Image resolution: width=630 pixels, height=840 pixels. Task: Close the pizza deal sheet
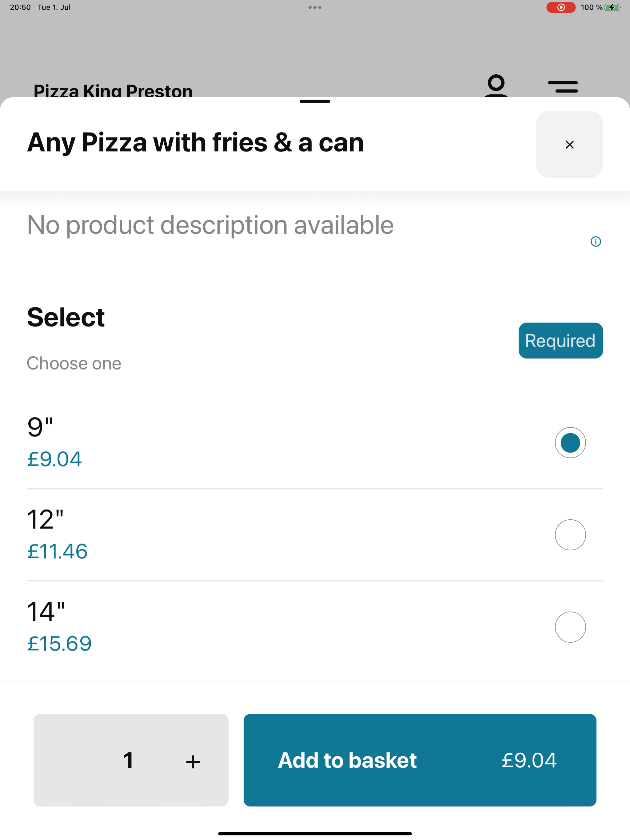pos(569,144)
